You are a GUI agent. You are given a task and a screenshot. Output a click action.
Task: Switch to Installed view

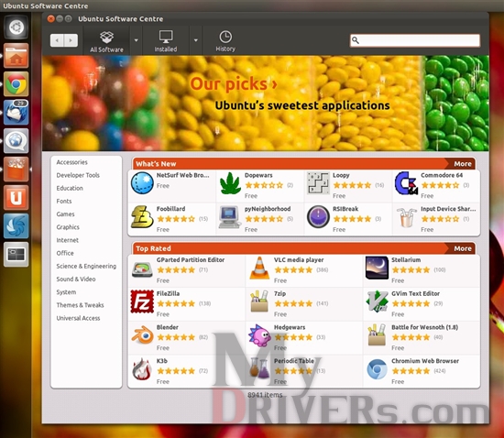click(x=166, y=41)
